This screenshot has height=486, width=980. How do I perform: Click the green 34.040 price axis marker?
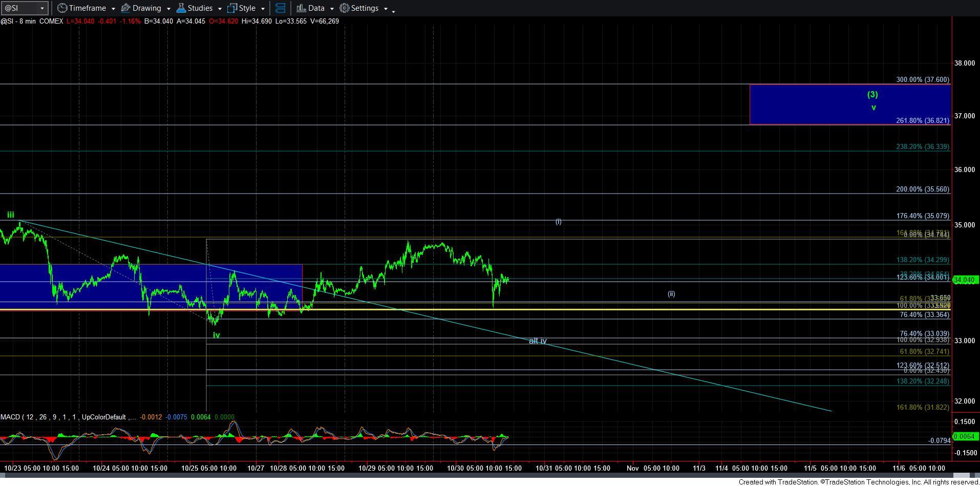pyautogui.click(x=965, y=280)
